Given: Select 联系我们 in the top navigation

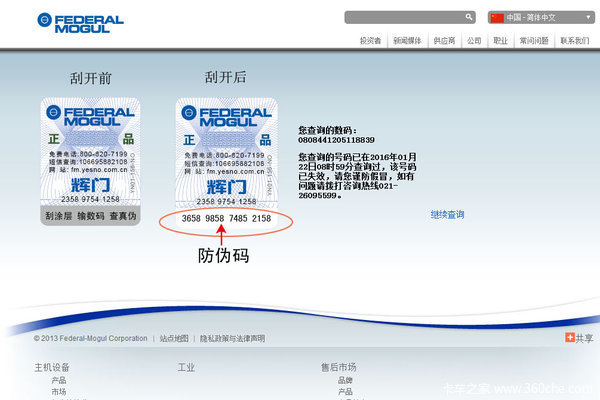Looking at the screenshot, I should [575, 41].
